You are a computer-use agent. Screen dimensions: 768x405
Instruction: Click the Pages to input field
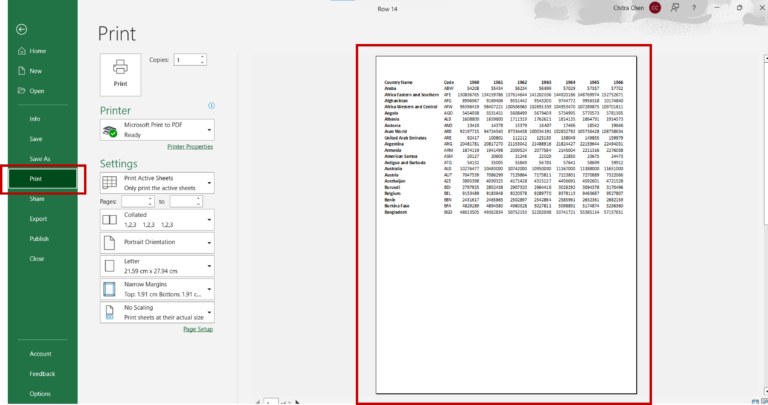point(182,201)
